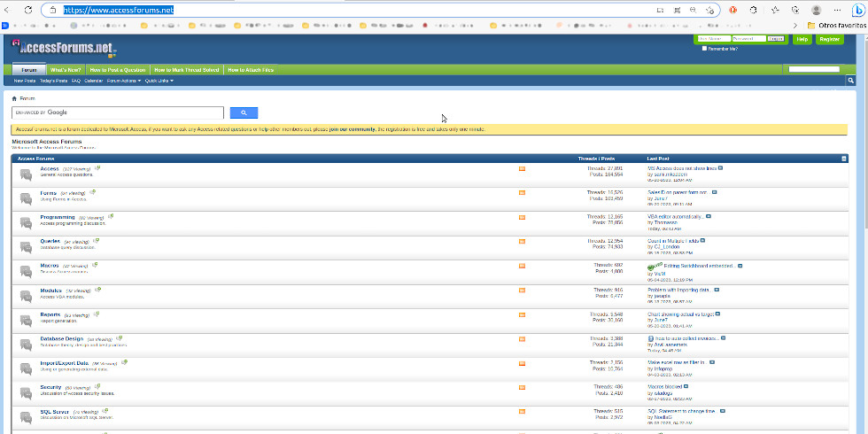
Task: Open the Import/Export Data forum link
Action: [x=64, y=363]
